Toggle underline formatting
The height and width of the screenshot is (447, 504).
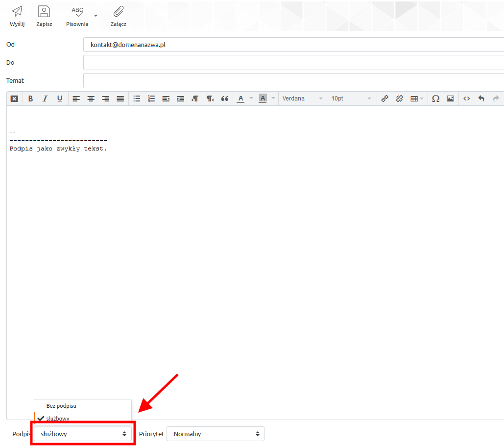coord(60,99)
